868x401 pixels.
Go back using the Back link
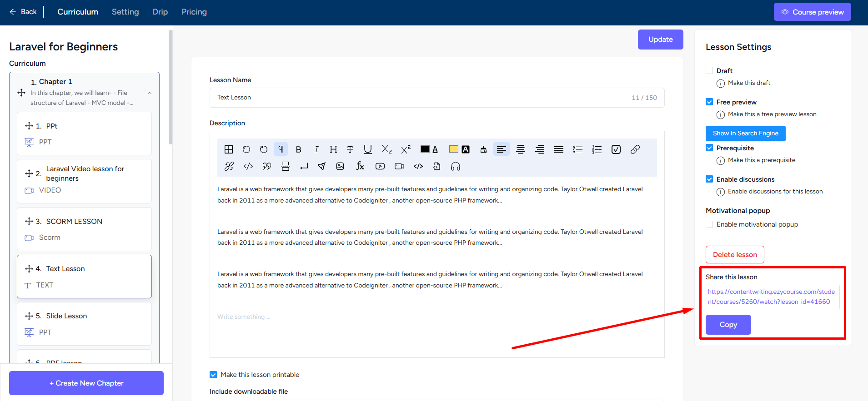click(x=23, y=12)
